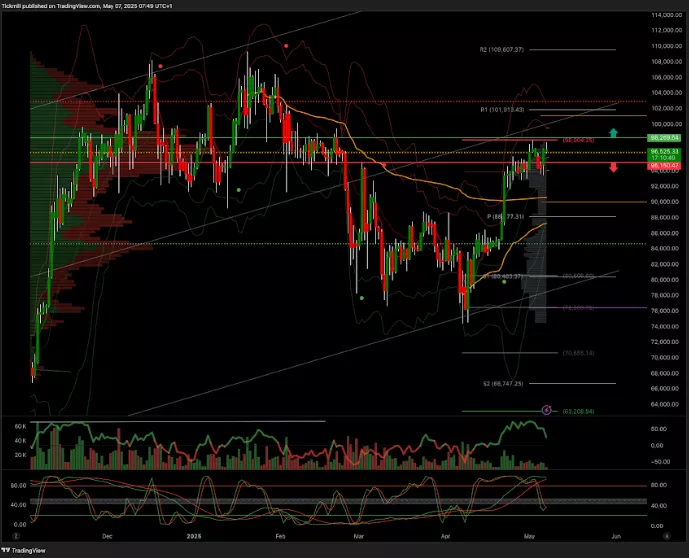Viewport: 689px width, 558px height.
Task: Click the red dot above January candles
Action: pyautogui.click(x=287, y=45)
